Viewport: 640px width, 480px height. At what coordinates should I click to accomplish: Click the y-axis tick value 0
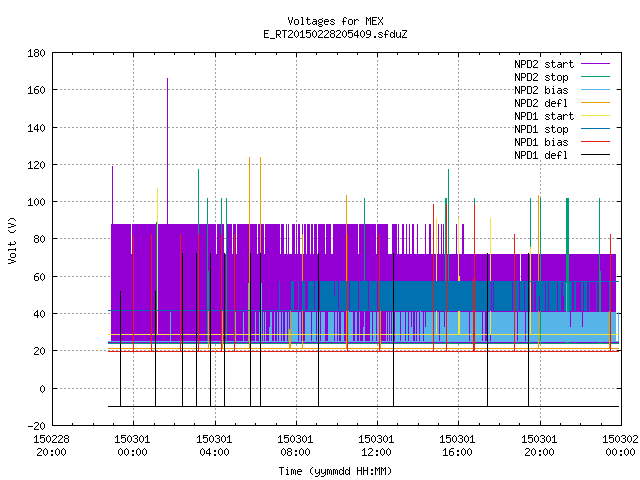point(42,389)
